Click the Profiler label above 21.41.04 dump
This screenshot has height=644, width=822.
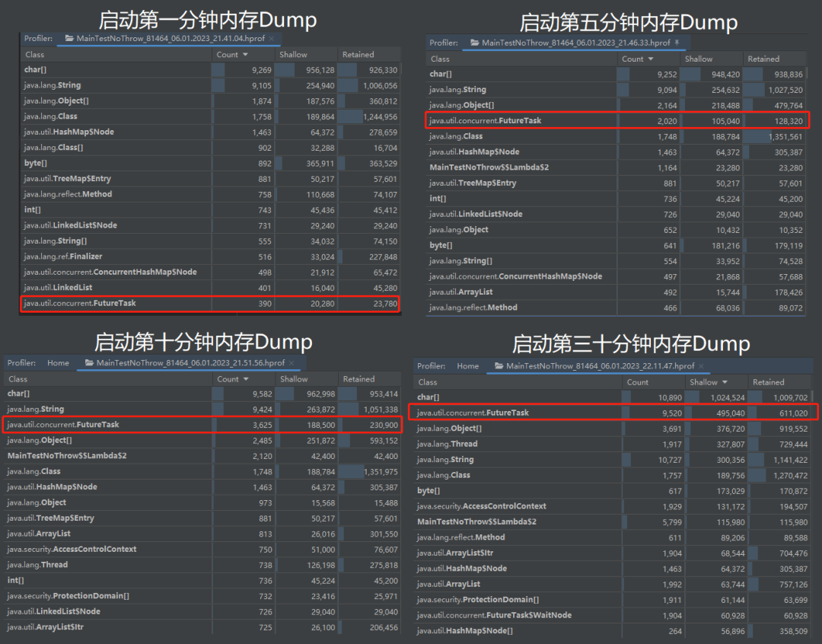pos(38,38)
